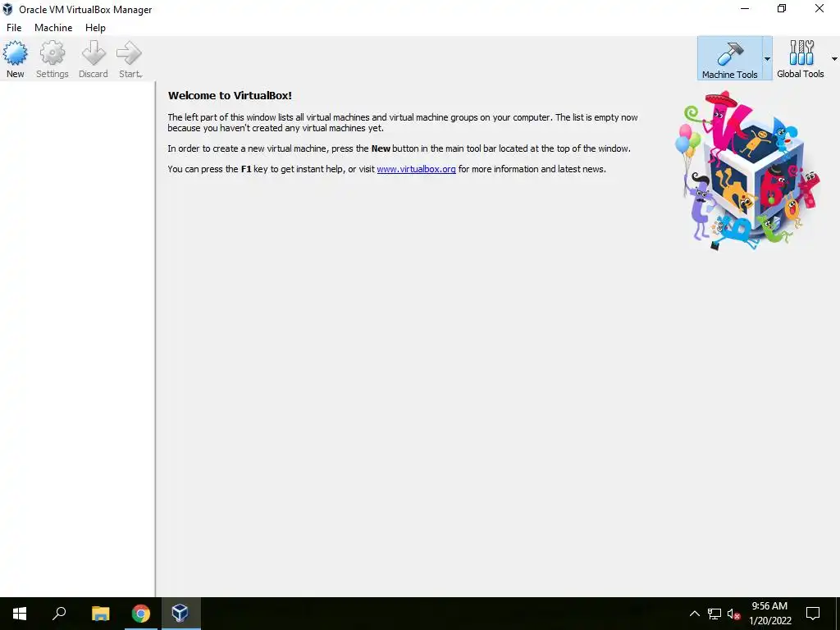The height and width of the screenshot is (630, 840).
Task: Click the Start arrow toolbar icon
Action: pyautogui.click(x=130, y=59)
